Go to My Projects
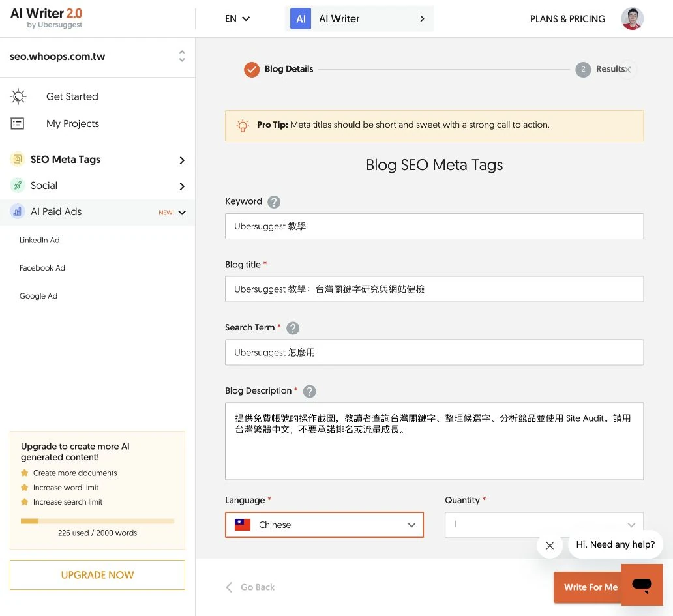Screen dimensions: 673x616 coord(72,124)
